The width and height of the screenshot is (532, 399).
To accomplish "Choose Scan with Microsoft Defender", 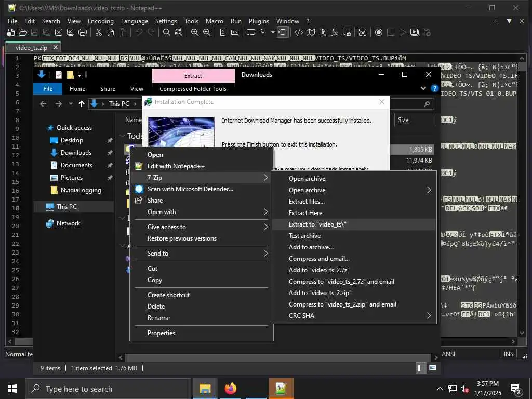I will point(201,189).
